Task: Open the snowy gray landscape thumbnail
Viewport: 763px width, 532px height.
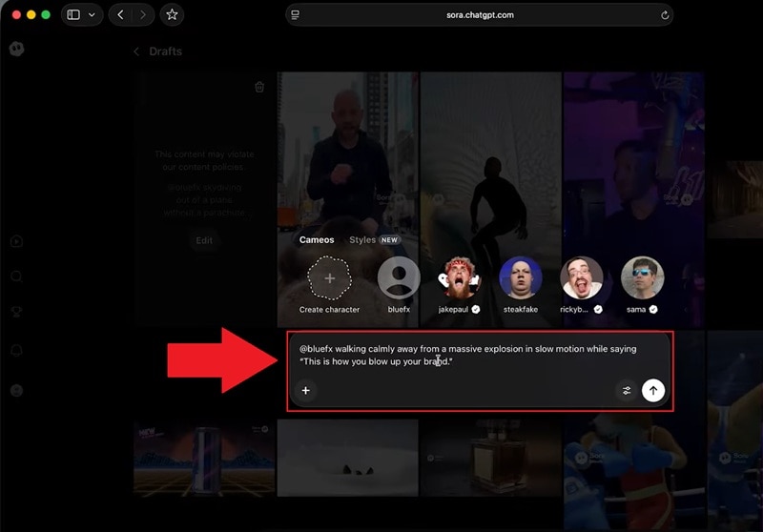Action: pos(347,458)
